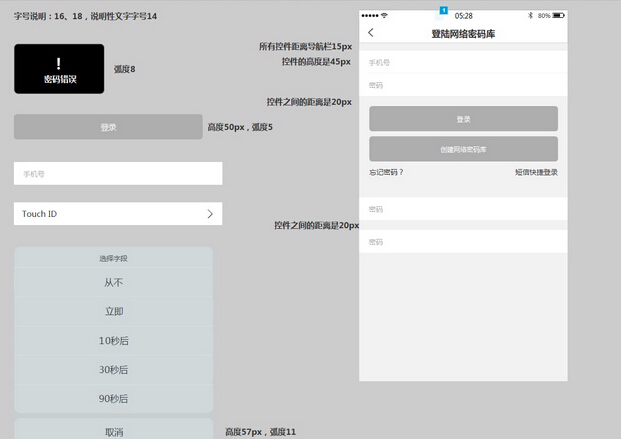Image resolution: width=621 pixels, height=439 pixels.
Task: Click the Wi-Fi icon in the phone status bar
Action: [384, 16]
